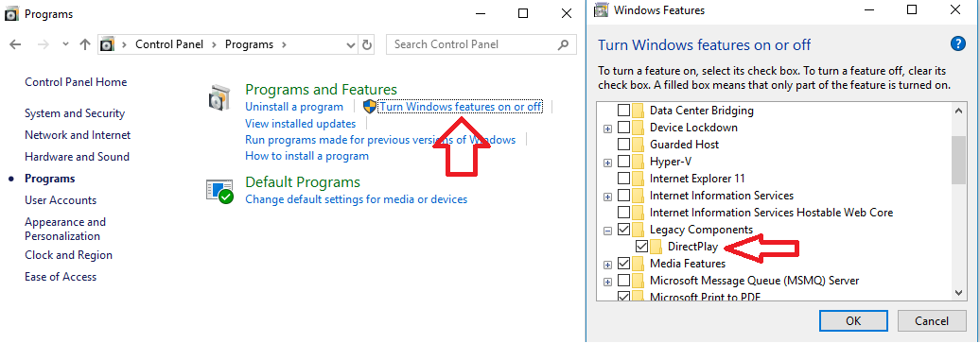Click Uninstall a program link
This screenshot has width=980, height=343.
point(294,107)
